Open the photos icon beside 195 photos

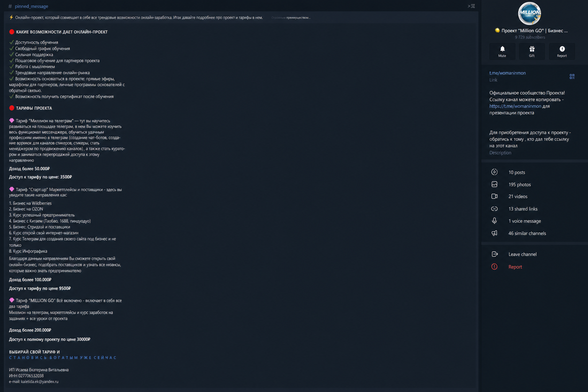495,185
